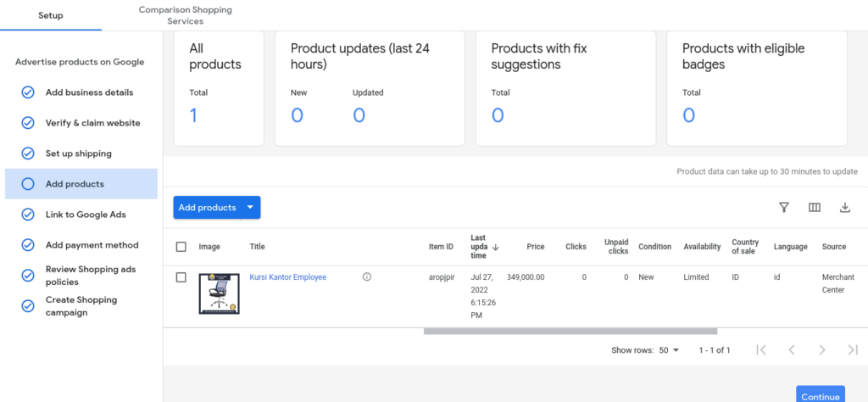Click the checkmark icon beside Review Shopping ads policies

pos(28,275)
